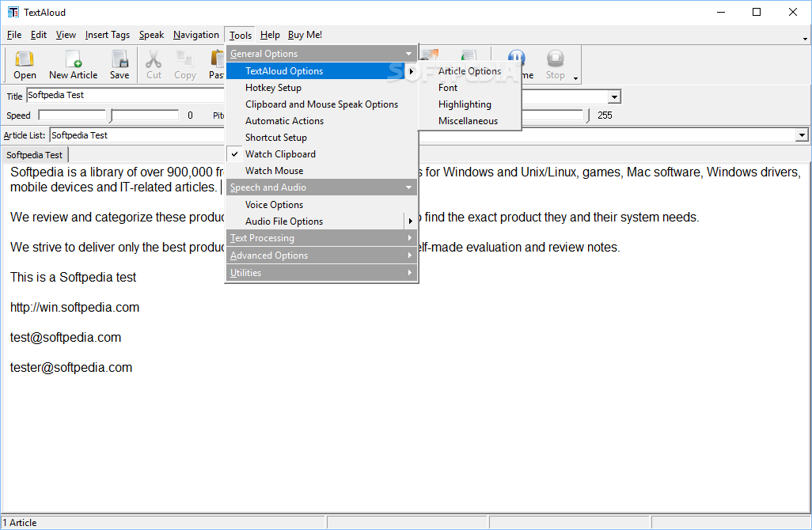Click the Stop playback icon
The width and height of the screenshot is (812, 530).
click(555, 65)
